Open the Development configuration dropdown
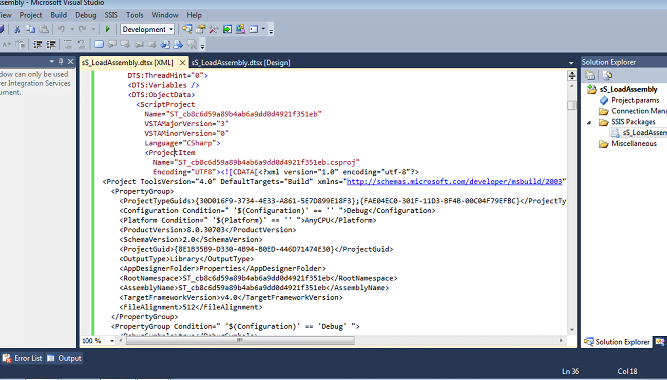This screenshot has width=667, height=380. [x=148, y=29]
